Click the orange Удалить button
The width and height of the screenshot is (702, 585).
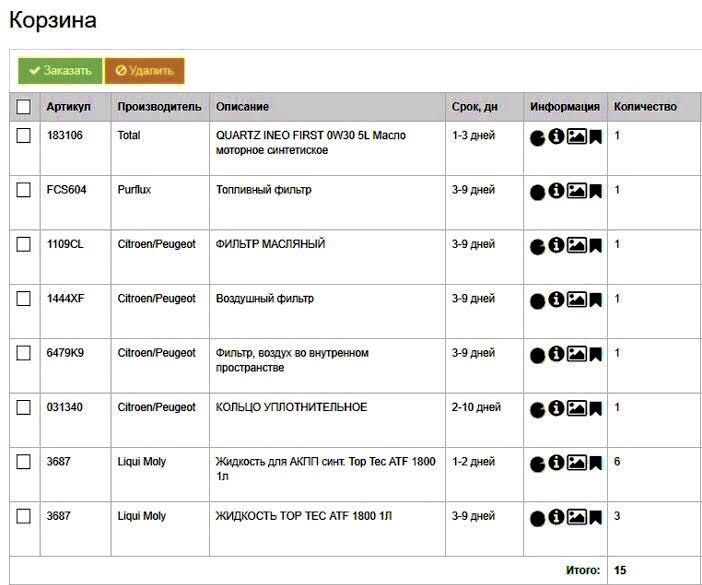point(145,71)
